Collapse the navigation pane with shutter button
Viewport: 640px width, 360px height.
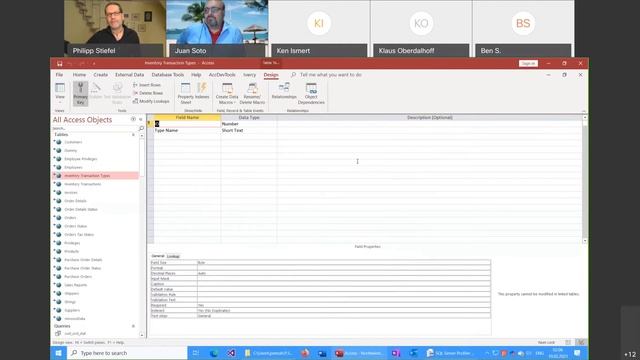tap(141, 119)
